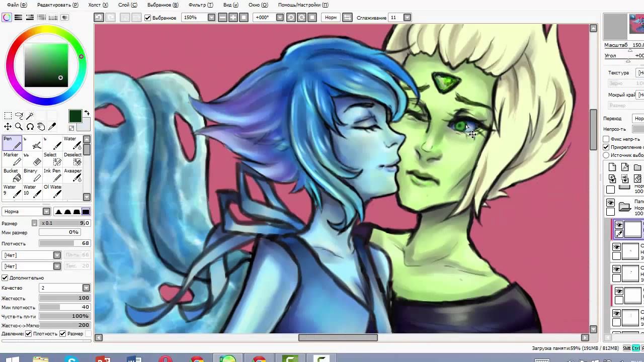
Task: Zoom out with the minus button
Action: pyautogui.click(x=222, y=18)
